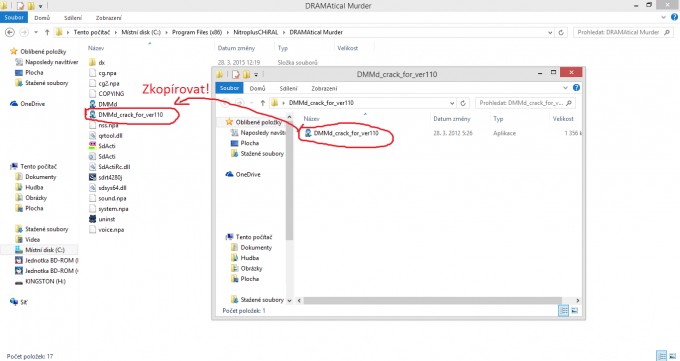Sort by Datum změny column in main window

[x=236, y=48]
